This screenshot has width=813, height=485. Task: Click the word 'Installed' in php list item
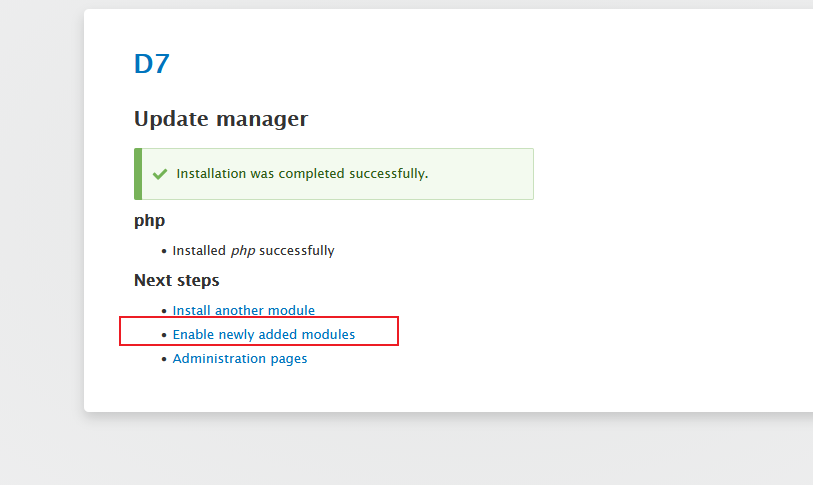(x=199, y=251)
